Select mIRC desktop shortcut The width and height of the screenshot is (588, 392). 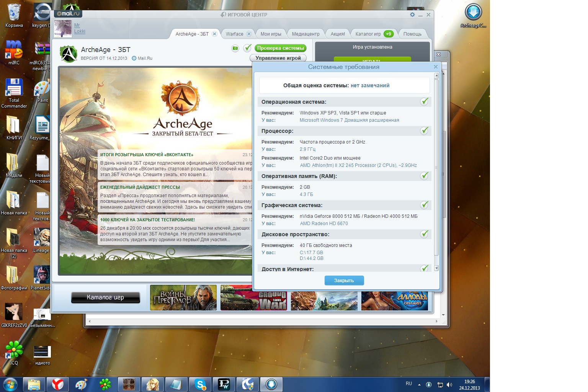point(14,52)
